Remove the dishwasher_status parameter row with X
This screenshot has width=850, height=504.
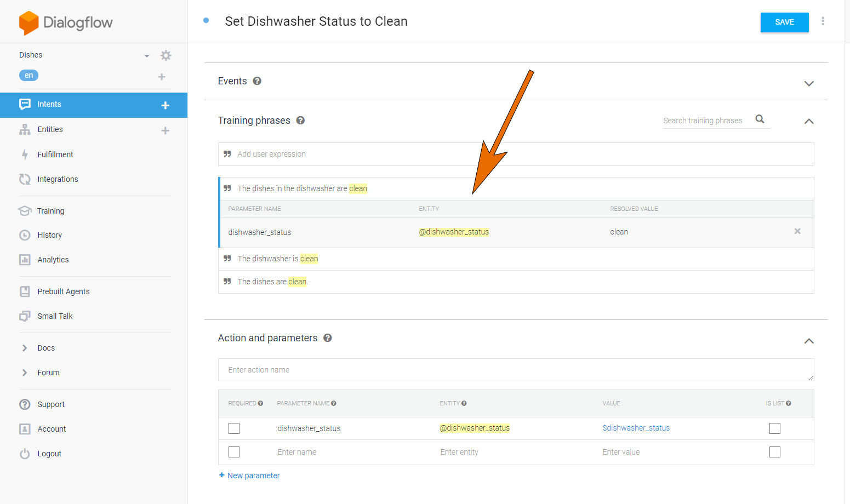[x=797, y=231]
